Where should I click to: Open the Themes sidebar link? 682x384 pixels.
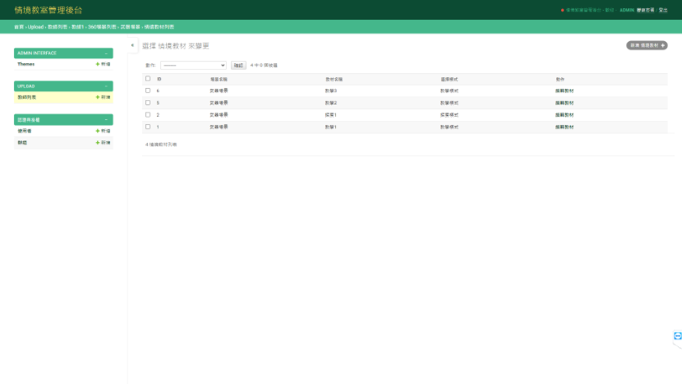26,64
